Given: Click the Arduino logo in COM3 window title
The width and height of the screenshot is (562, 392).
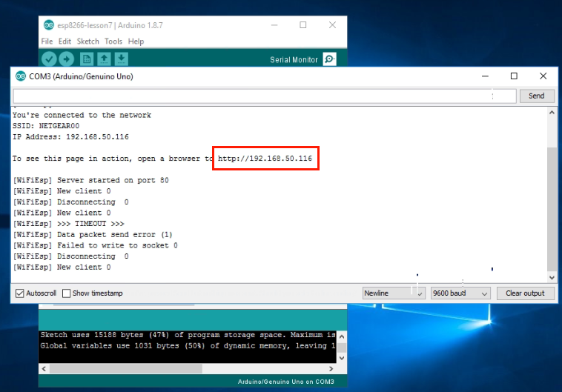Looking at the screenshot, I should [21, 76].
